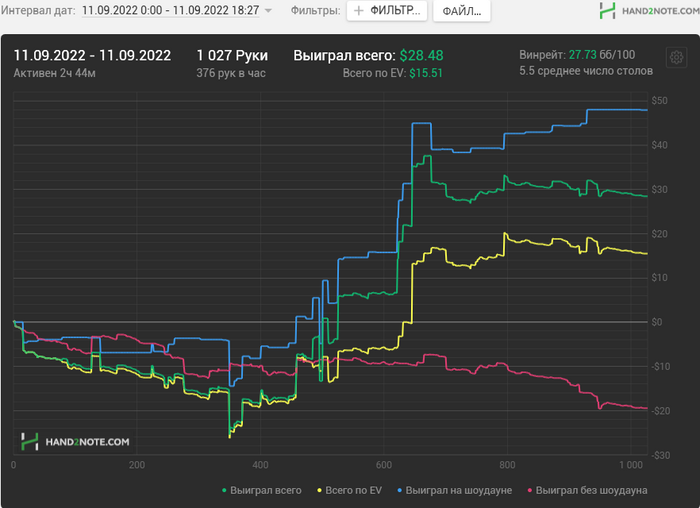Click the Фильтры label

(x=315, y=10)
